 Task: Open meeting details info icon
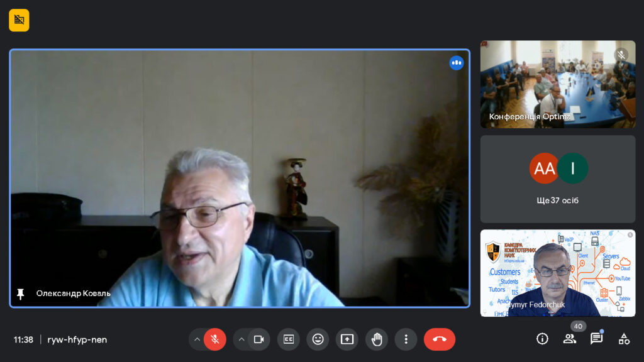point(542,339)
